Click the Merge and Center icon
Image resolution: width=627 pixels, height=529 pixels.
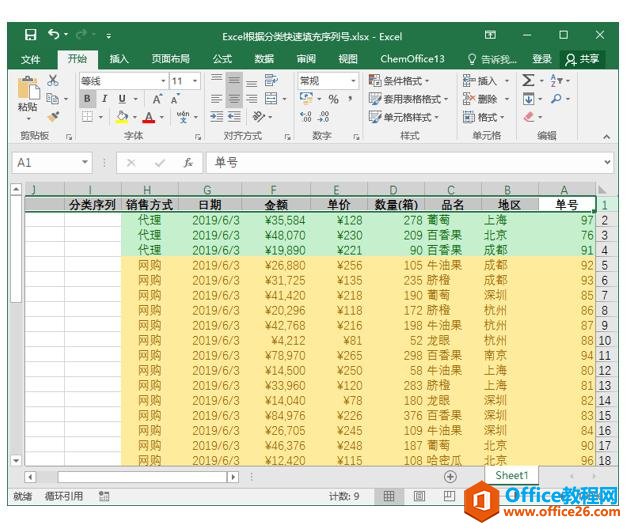(272, 98)
